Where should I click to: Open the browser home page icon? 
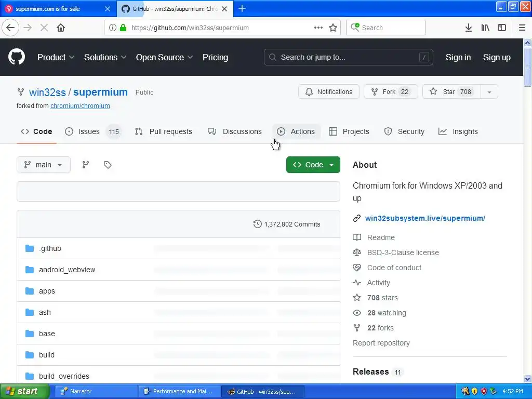point(61,28)
